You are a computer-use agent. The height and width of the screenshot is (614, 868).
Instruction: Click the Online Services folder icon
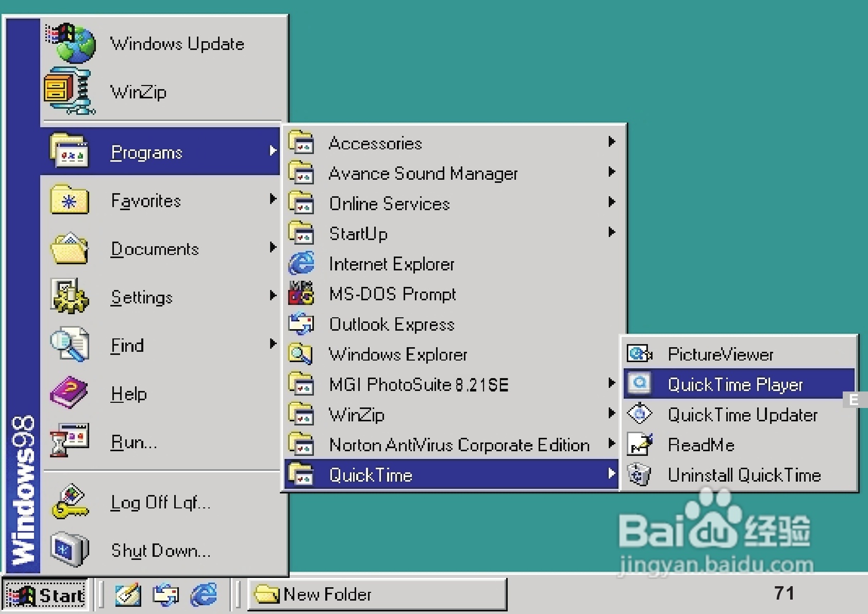pyautogui.click(x=302, y=202)
